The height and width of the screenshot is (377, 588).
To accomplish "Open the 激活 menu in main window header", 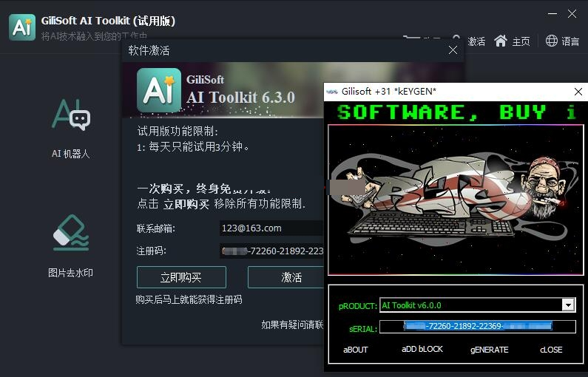I will click(476, 41).
